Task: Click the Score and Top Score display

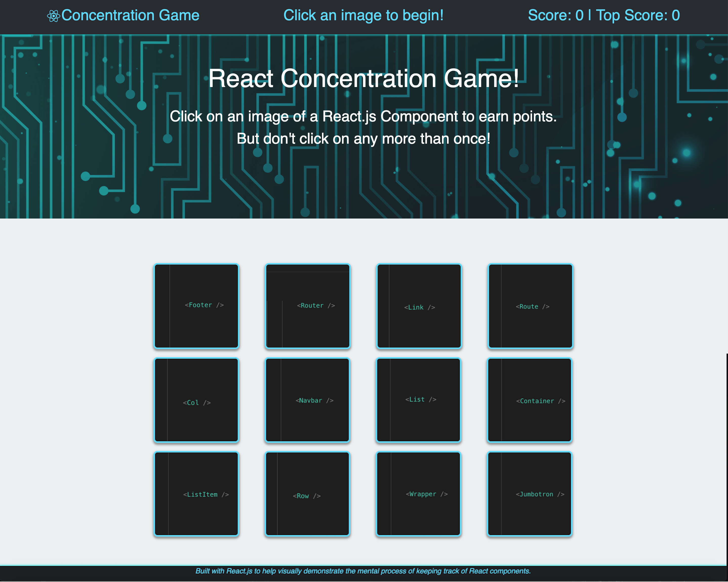Action: pos(604,15)
